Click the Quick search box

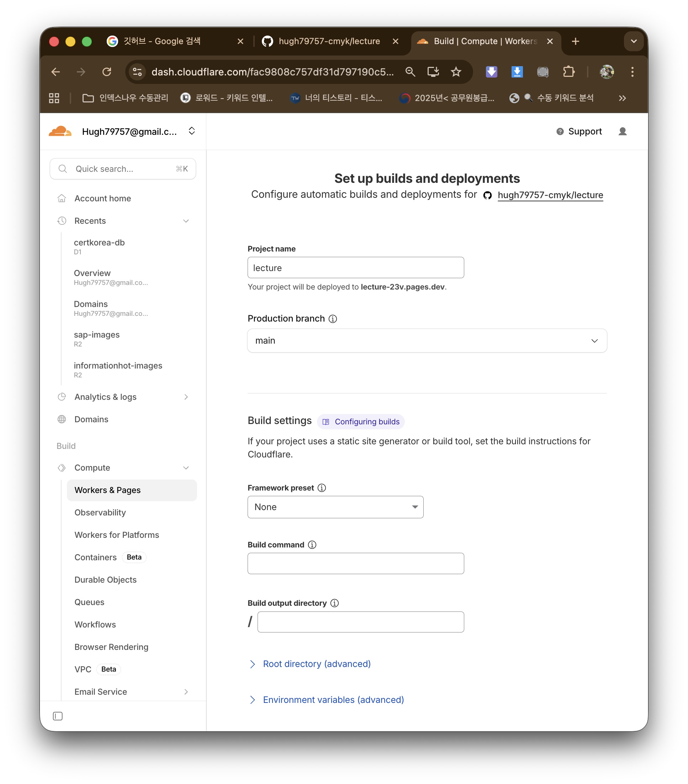123,169
